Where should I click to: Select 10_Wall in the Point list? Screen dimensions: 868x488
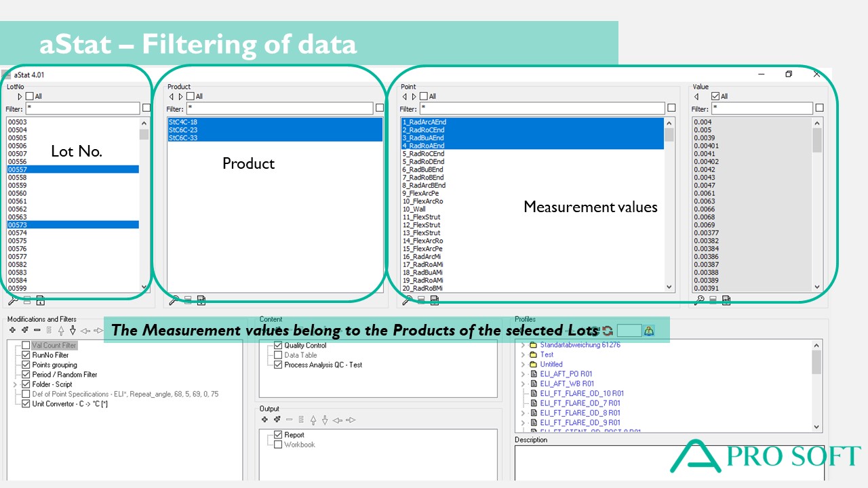[414, 209]
